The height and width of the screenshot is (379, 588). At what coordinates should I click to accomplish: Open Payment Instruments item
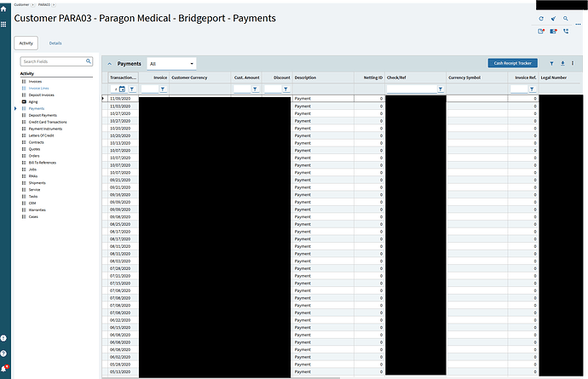point(45,129)
